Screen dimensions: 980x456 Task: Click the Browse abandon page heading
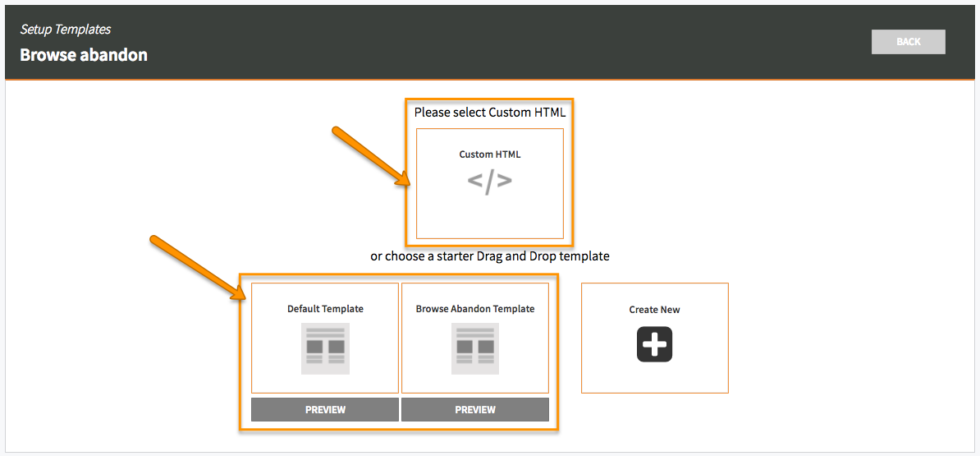point(84,55)
